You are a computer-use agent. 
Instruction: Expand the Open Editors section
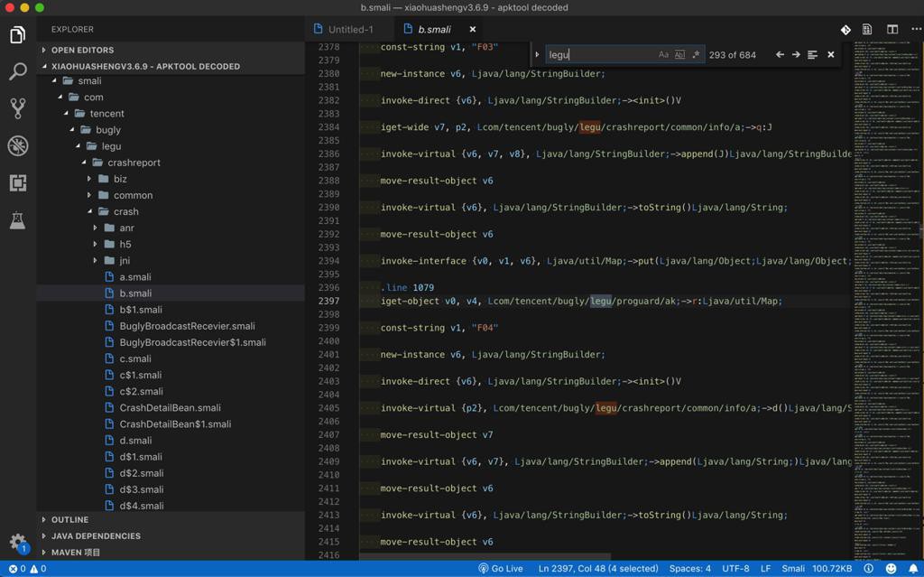coord(171,51)
